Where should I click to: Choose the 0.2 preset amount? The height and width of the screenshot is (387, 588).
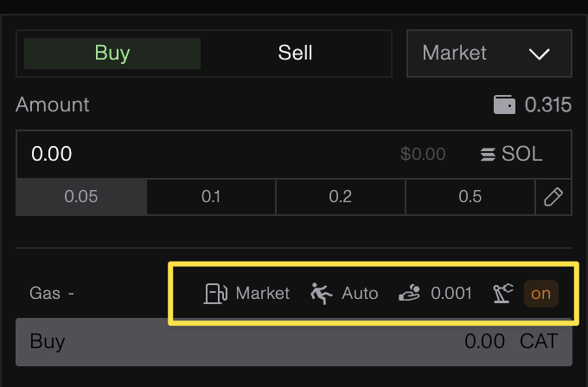click(341, 197)
